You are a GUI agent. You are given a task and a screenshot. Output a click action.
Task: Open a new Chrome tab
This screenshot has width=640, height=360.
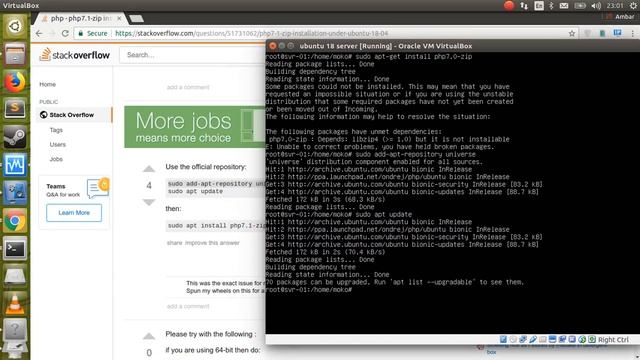(136, 19)
